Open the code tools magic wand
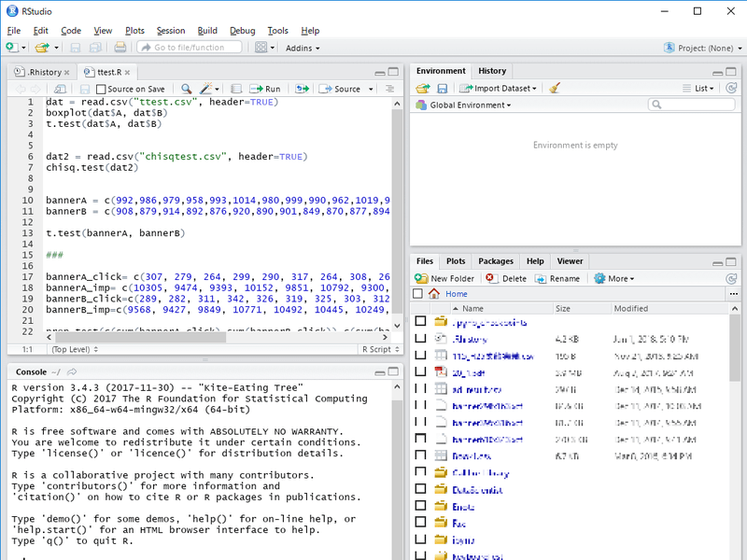747x560 pixels. click(207, 89)
